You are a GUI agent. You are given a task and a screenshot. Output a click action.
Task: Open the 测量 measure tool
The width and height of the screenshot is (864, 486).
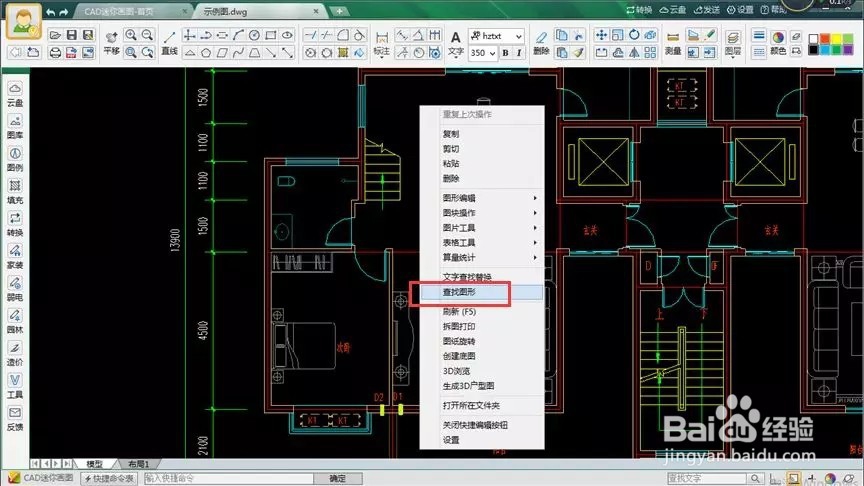[x=673, y=44]
